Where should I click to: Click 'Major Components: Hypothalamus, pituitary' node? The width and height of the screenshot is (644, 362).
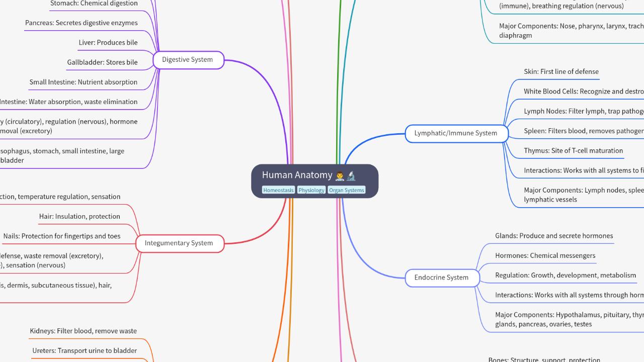(x=570, y=320)
